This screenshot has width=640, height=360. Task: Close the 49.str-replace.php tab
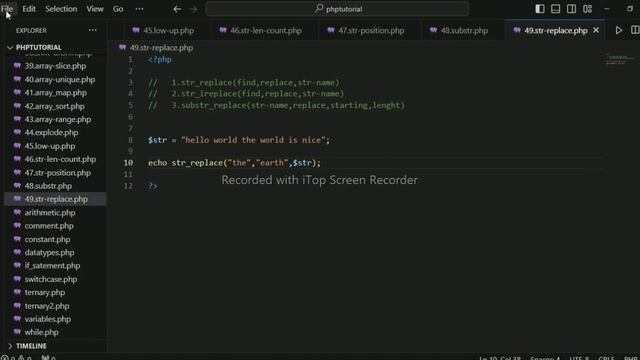click(596, 30)
